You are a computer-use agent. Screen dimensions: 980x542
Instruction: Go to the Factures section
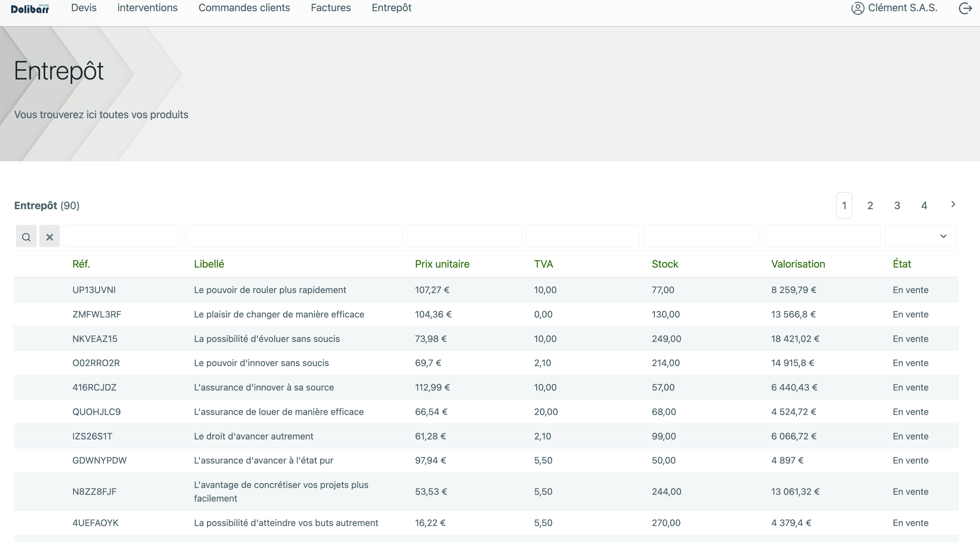(331, 7)
